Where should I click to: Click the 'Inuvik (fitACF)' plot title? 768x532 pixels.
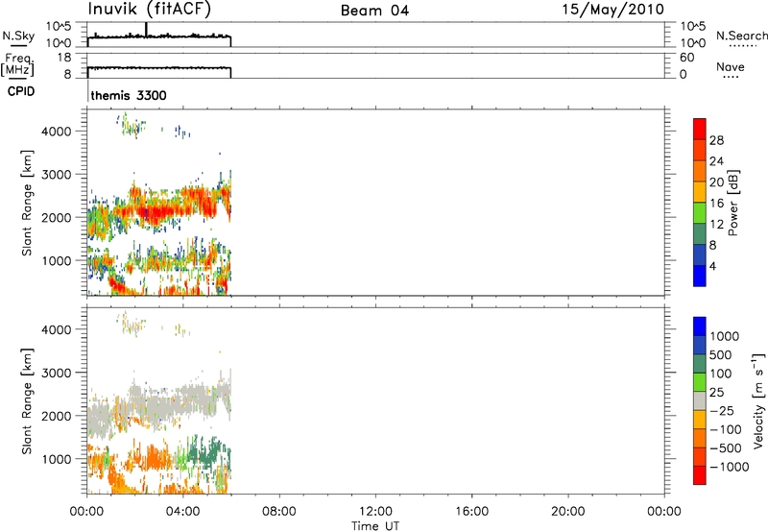150,10
